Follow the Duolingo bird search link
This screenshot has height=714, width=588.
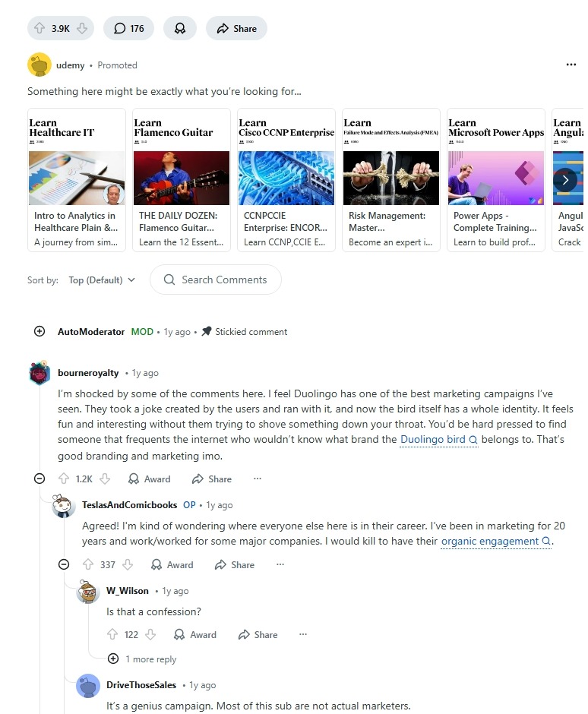(x=438, y=440)
